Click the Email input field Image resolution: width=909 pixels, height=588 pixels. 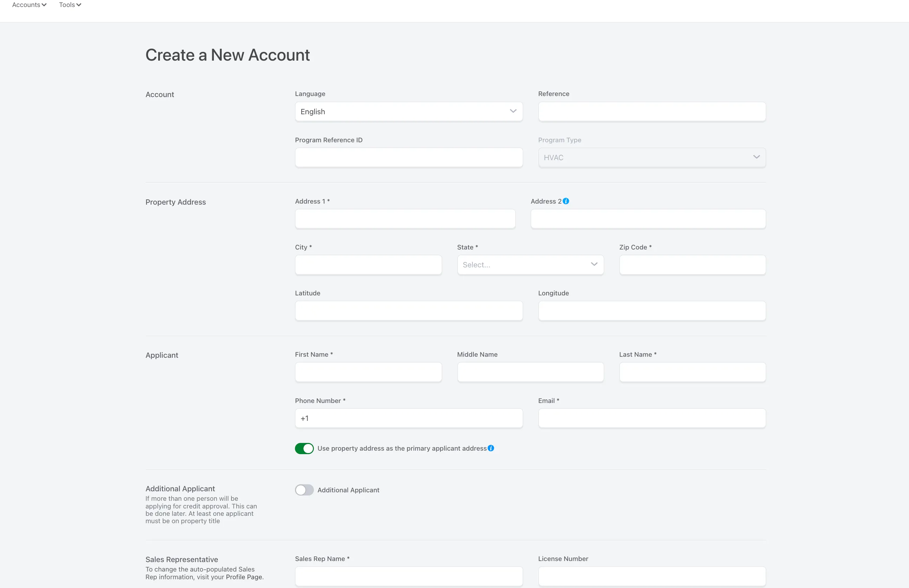(x=652, y=418)
